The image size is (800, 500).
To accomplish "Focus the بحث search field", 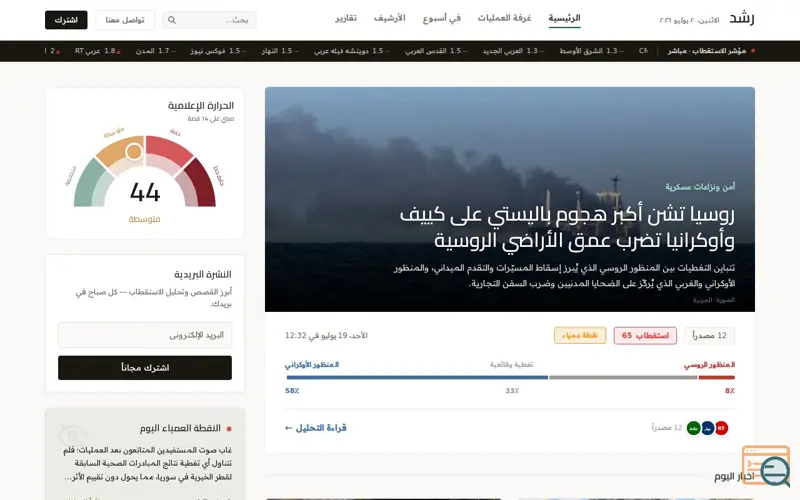I will coord(209,20).
